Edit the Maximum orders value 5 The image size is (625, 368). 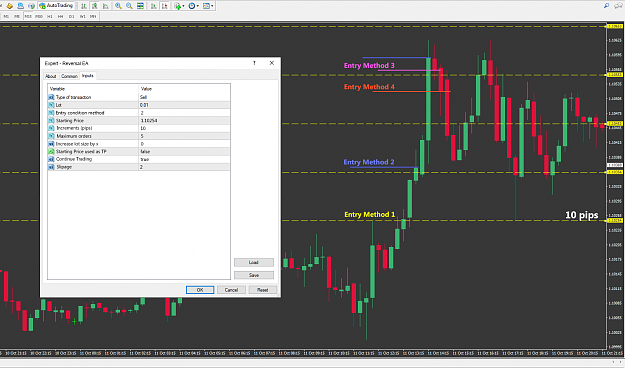(x=184, y=136)
